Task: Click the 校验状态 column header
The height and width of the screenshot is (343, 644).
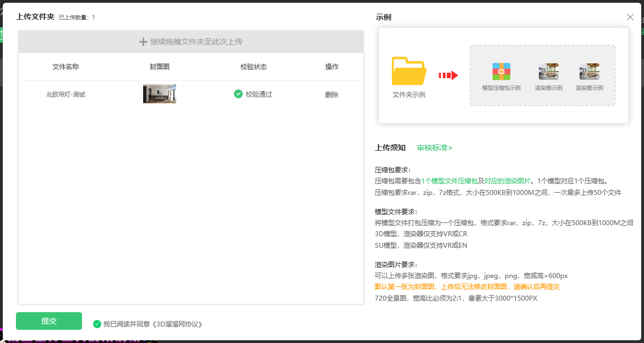Action: click(254, 67)
